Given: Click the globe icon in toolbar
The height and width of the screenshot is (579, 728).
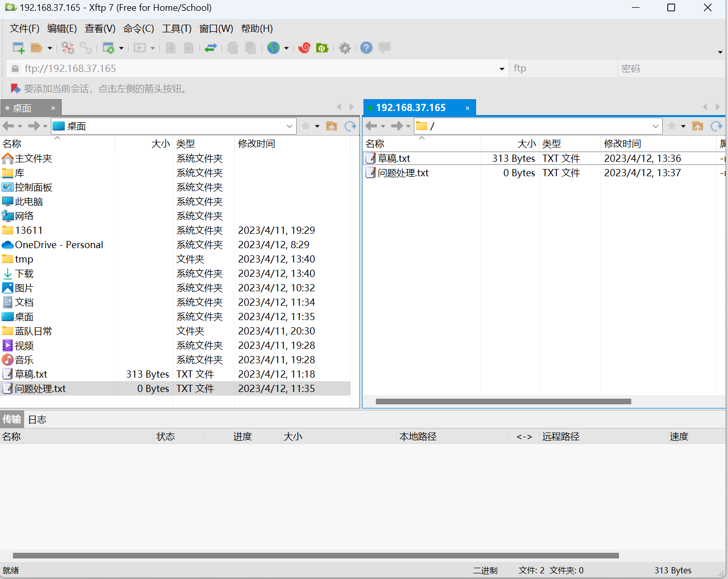Looking at the screenshot, I should (x=274, y=48).
